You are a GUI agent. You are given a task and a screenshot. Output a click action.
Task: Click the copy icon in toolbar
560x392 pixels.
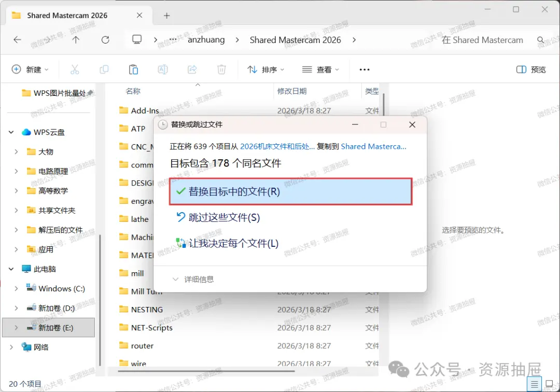pyautogui.click(x=104, y=69)
